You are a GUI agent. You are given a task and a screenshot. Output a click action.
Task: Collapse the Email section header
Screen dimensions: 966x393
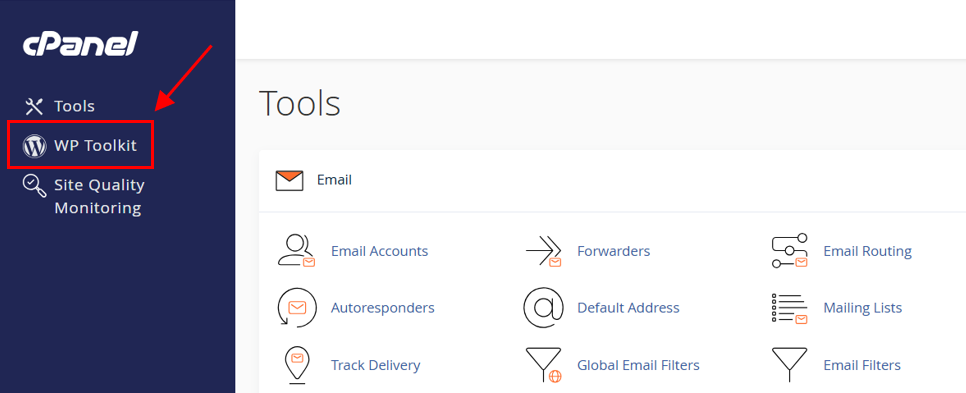click(x=612, y=180)
